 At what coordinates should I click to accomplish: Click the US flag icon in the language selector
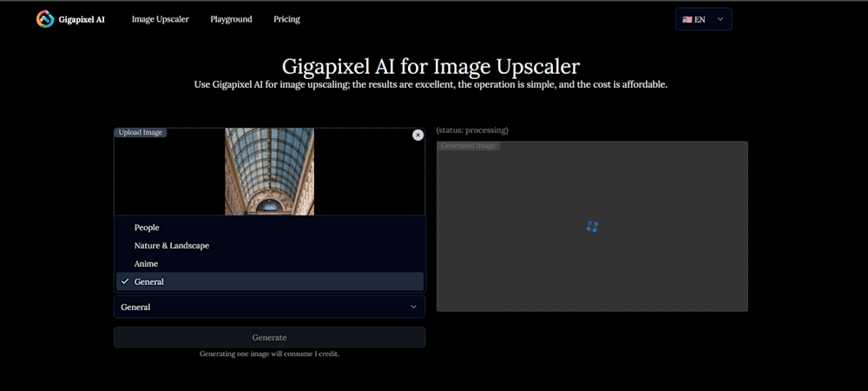pos(687,19)
